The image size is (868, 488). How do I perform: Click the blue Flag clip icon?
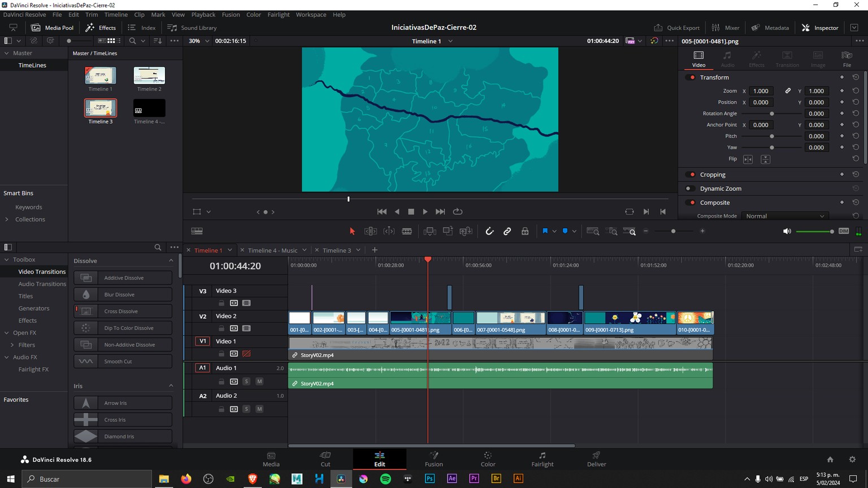point(545,231)
